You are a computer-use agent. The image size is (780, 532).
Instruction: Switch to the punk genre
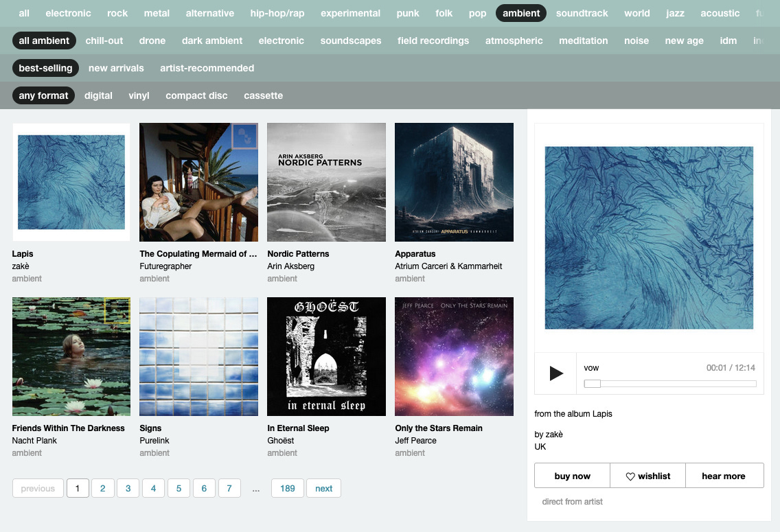click(408, 14)
